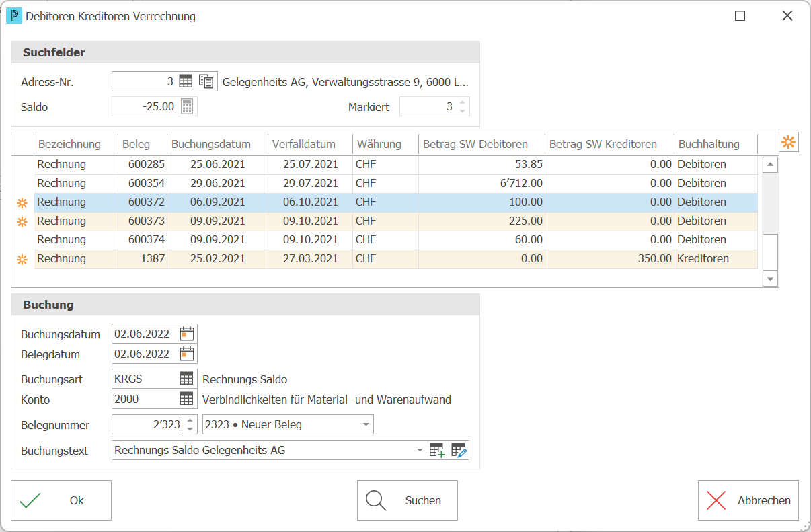Viewport: 811px width, 532px height.
Task: Click add Buchungstext template icon
Action: coord(438,451)
